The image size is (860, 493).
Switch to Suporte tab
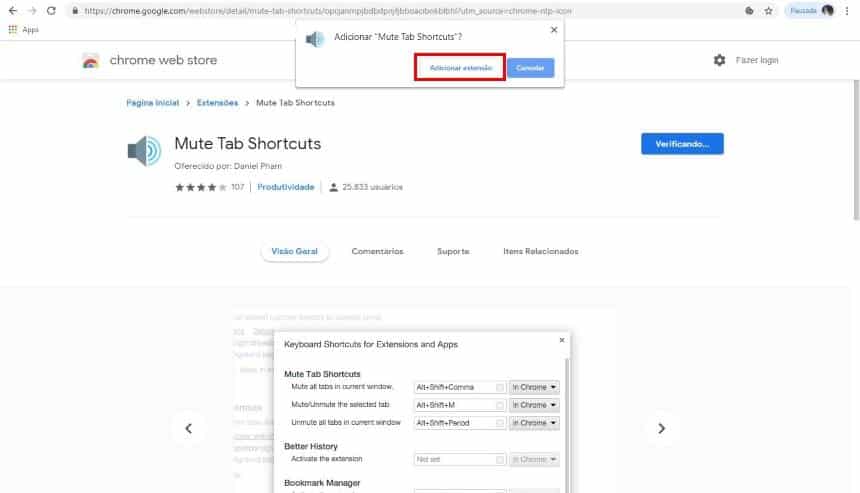(x=453, y=251)
